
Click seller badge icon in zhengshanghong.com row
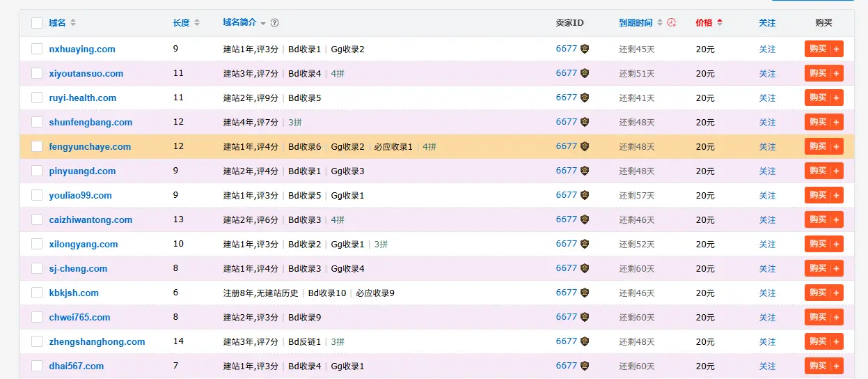585,341
